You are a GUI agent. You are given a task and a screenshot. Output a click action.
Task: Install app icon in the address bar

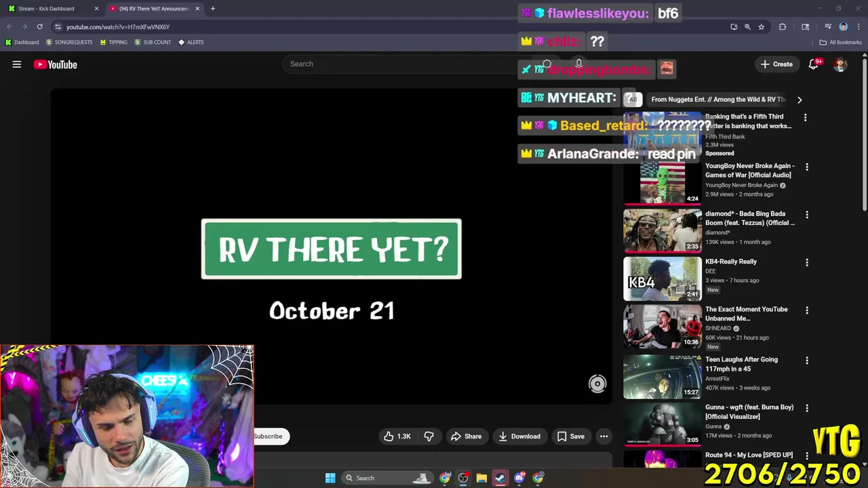734,26
